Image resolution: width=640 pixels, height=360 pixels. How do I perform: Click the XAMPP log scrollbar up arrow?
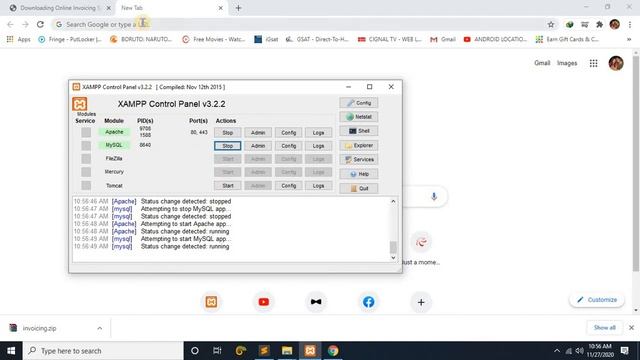point(393,201)
